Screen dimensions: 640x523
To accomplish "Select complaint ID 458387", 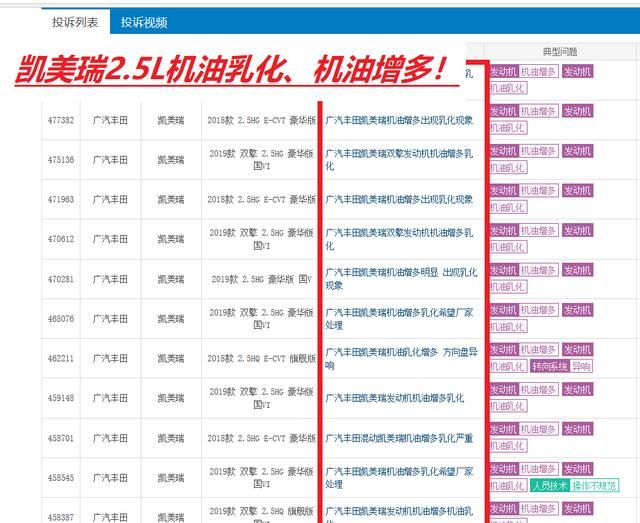I will 61,517.
